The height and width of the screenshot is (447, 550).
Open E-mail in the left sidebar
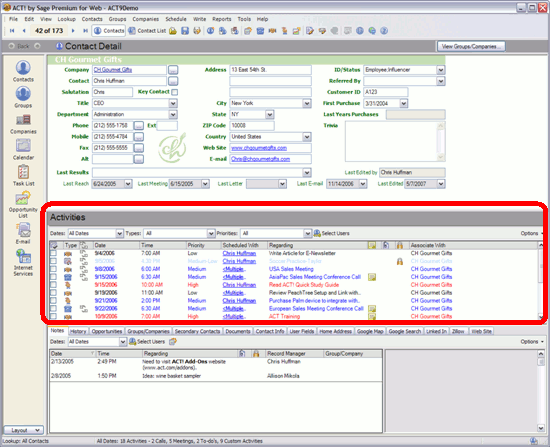pos(23,233)
